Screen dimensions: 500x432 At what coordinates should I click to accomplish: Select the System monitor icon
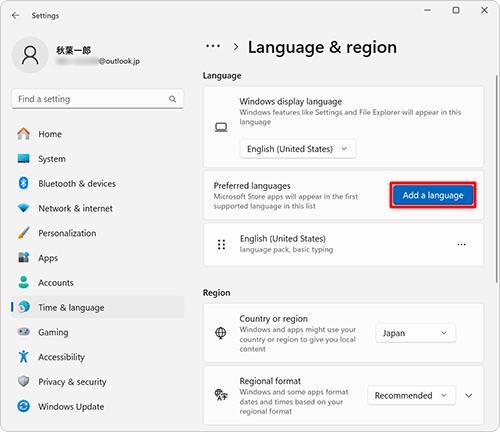point(23,158)
